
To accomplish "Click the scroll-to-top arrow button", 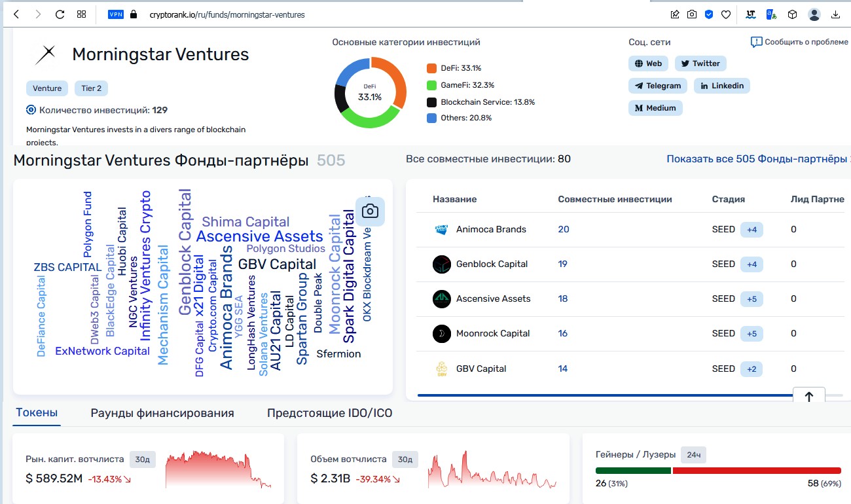I will [x=808, y=397].
